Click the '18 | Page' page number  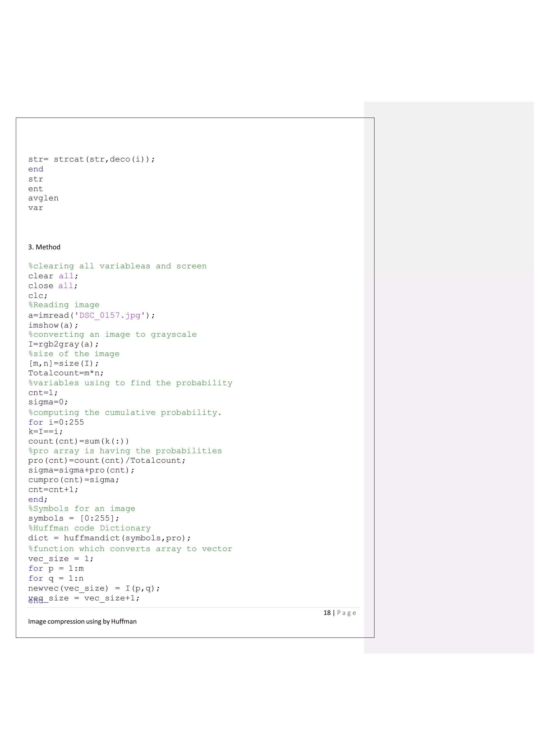[x=340, y=613]
